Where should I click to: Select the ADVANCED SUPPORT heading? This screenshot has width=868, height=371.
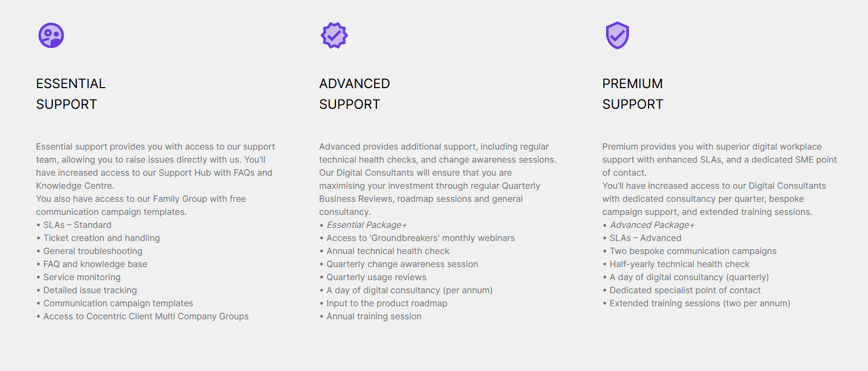(354, 94)
